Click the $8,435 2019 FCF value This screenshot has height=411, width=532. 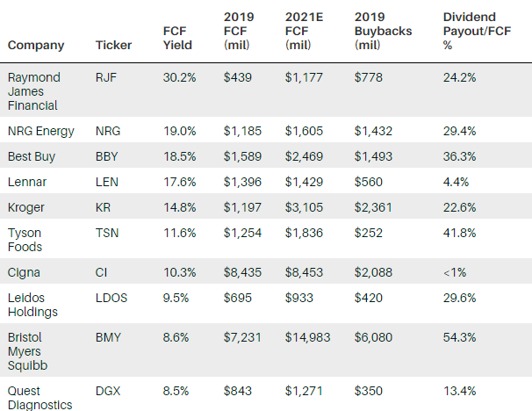click(242, 272)
